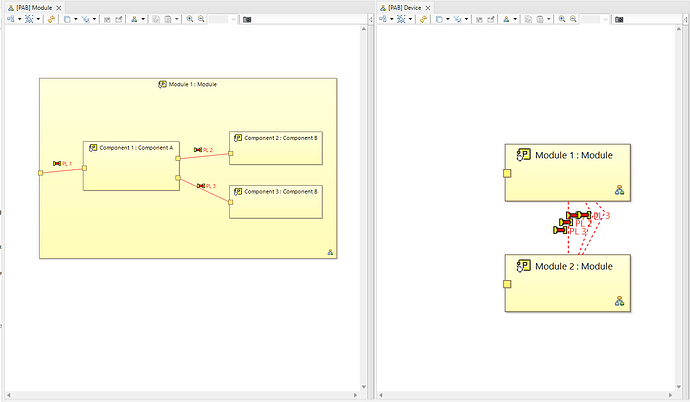Click the orange refresh icon in Module toolbar

[51, 19]
